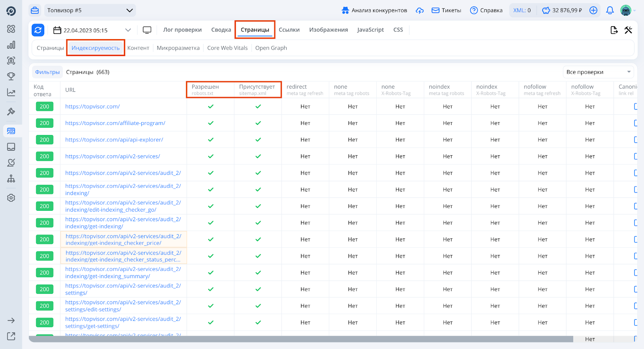Click the cloud sync icon in header
Screen dimensions: 644x349
(420, 10)
